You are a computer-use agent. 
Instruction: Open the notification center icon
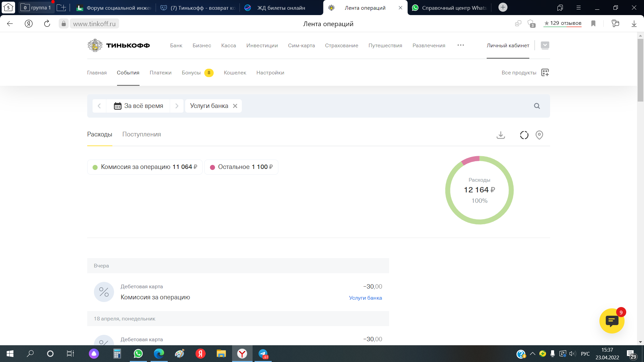coord(631,354)
